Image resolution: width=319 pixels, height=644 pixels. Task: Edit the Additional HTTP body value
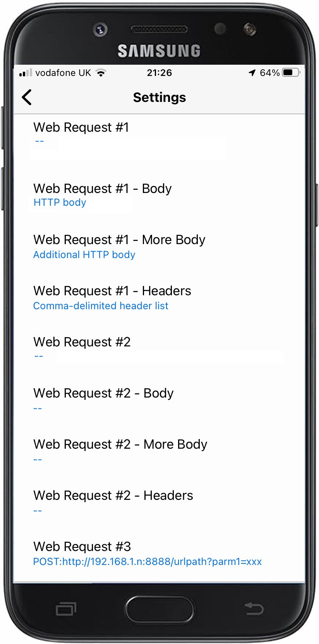tap(84, 255)
